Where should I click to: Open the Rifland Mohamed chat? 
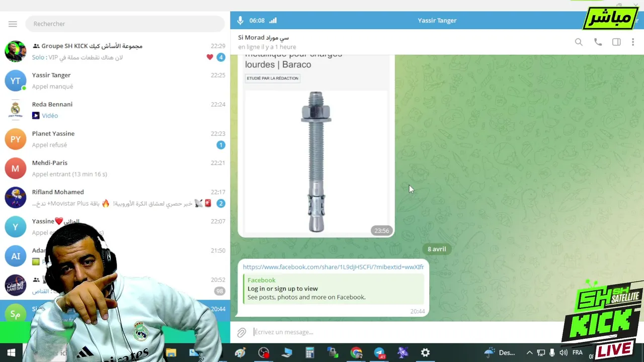point(115,197)
